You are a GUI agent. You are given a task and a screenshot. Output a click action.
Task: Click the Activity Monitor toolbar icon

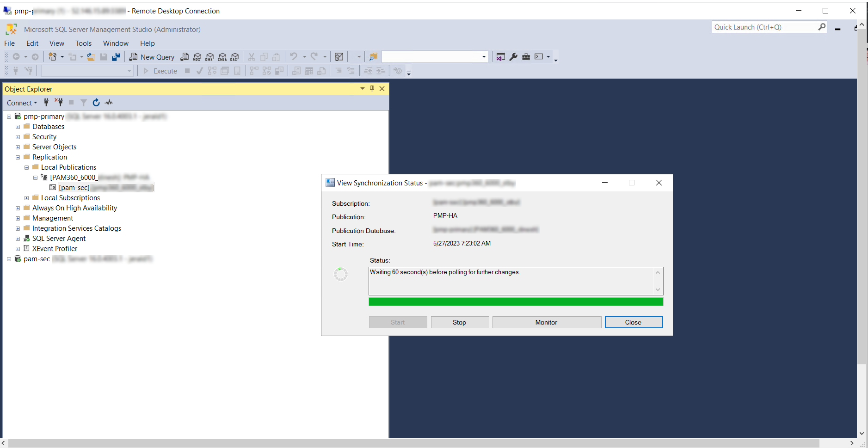pos(339,57)
